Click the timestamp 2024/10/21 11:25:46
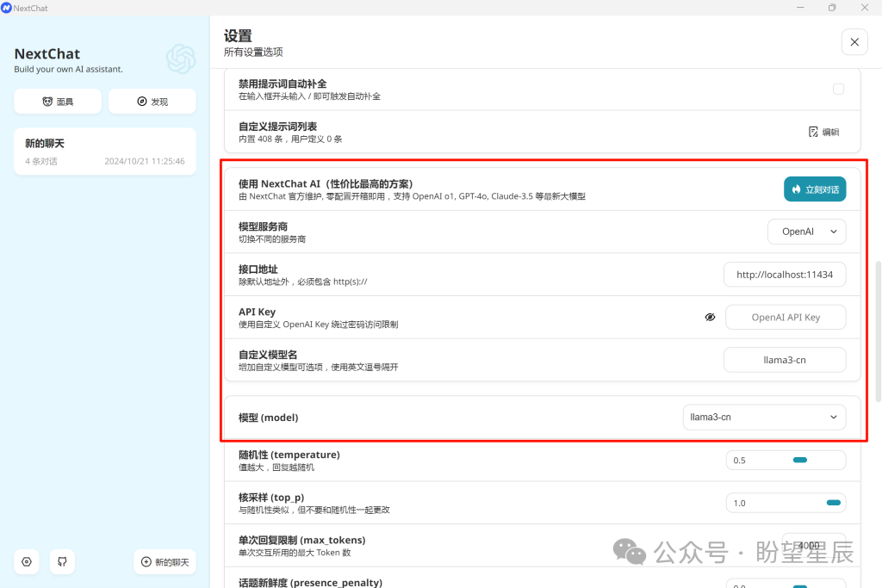 145,161
